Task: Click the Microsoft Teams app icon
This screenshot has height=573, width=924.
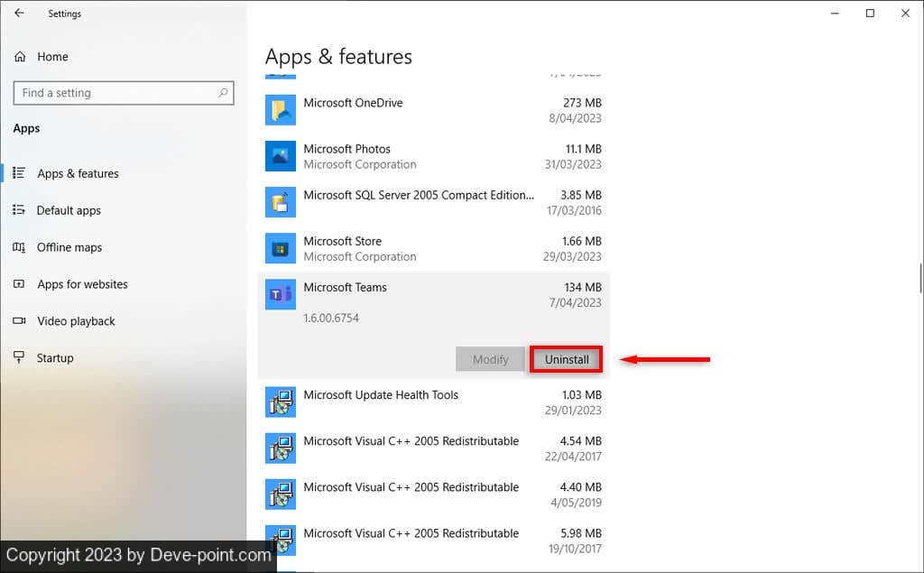Action: (281, 295)
